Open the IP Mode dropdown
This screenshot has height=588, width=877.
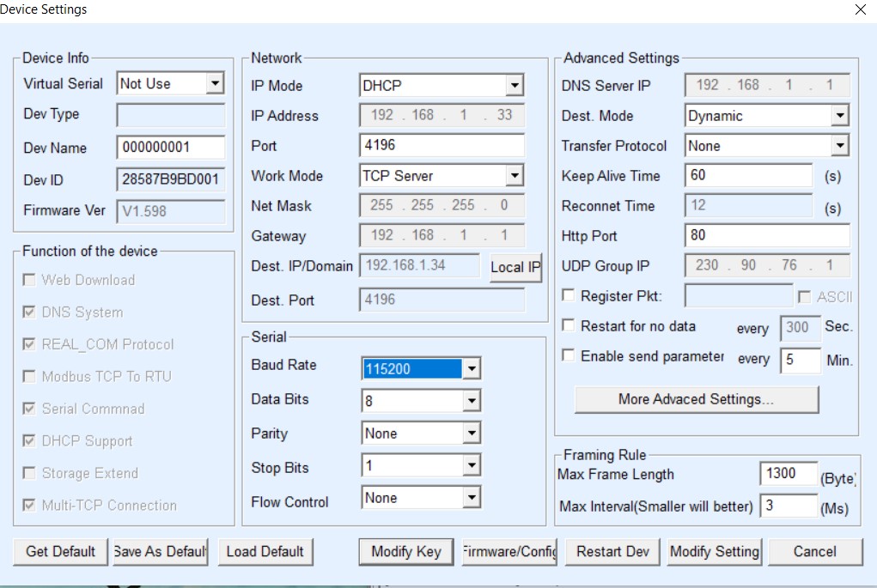click(514, 86)
